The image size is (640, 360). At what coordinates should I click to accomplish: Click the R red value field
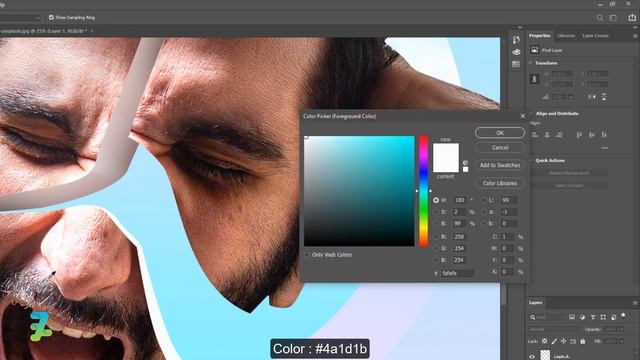point(460,237)
